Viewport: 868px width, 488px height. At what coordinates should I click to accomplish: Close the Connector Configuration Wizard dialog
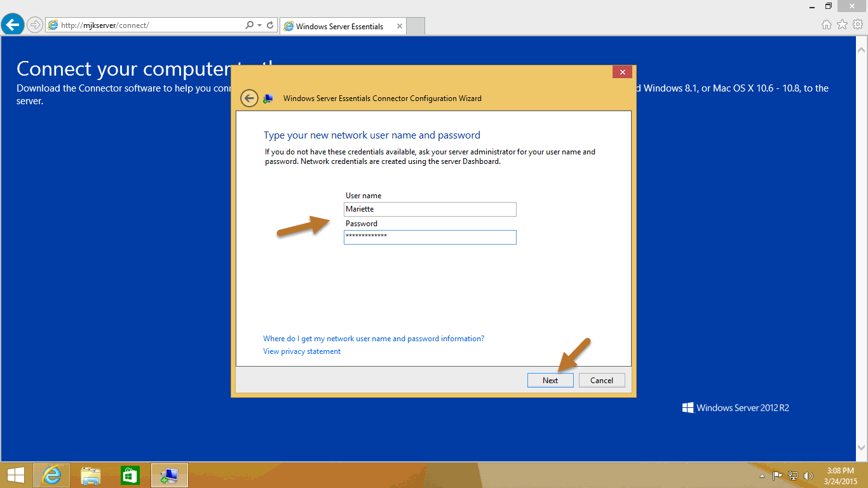click(622, 72)
